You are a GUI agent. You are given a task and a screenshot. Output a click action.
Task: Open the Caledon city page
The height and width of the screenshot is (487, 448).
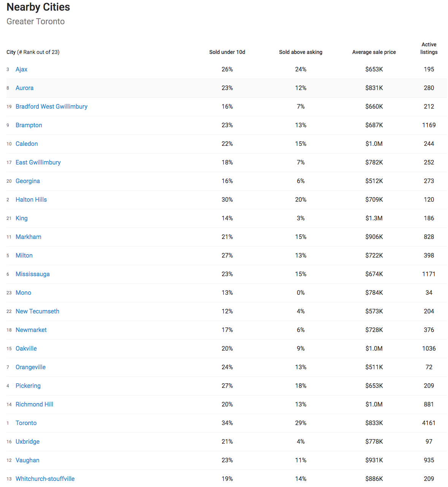point(27,144)
